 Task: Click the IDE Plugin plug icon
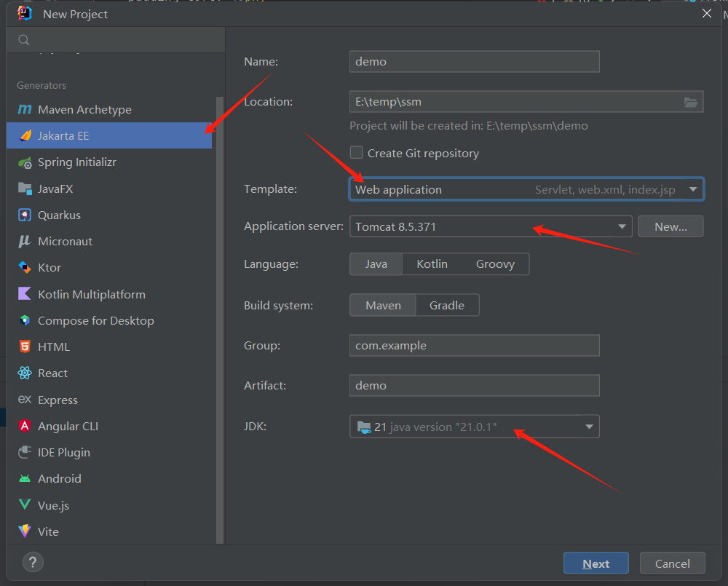tap(25, 452)
